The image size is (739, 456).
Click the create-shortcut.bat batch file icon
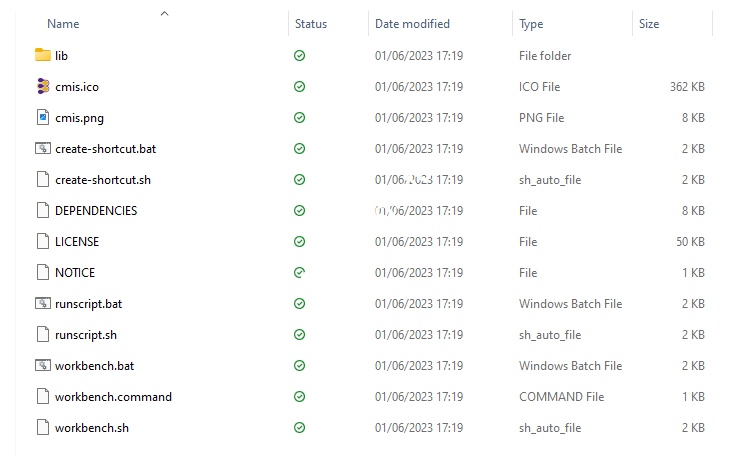(42, 148)
